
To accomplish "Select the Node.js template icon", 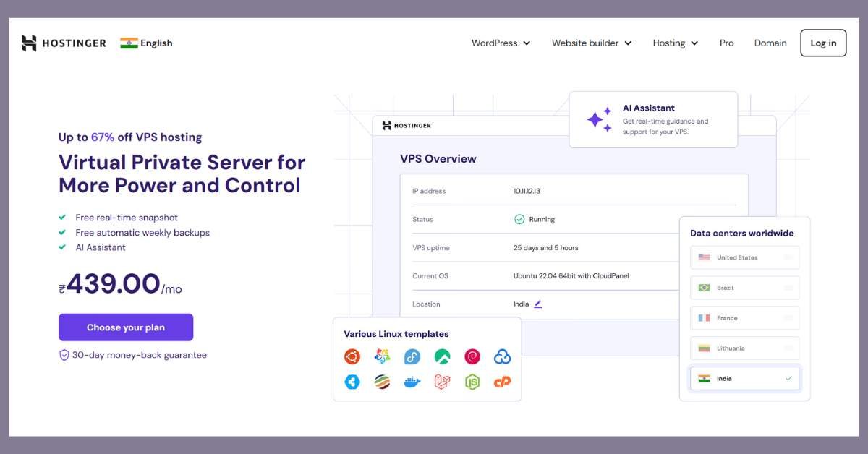I will 472,382.
